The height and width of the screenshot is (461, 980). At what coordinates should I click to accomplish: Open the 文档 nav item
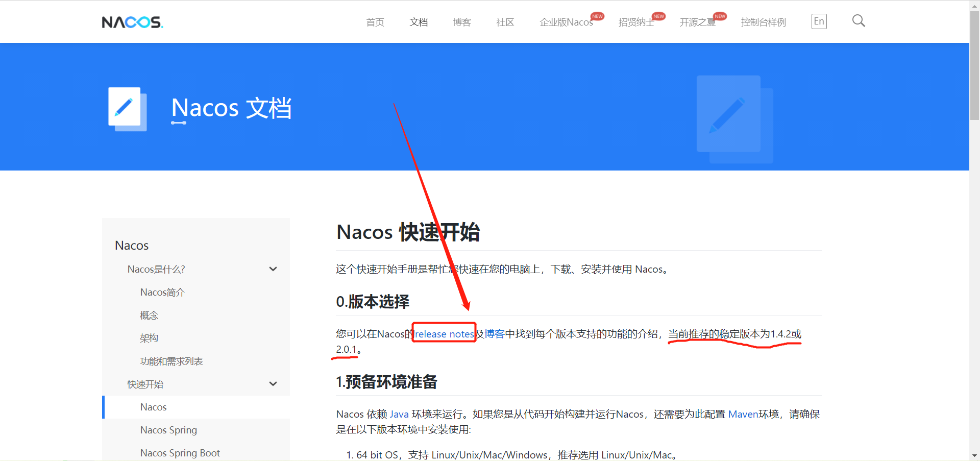tap(419, 22)
